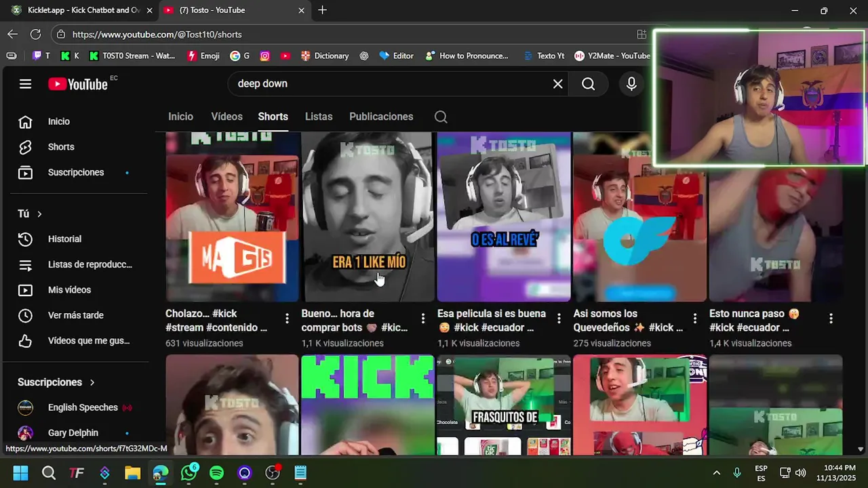Screen dimensions: 868x488
Task: Start voice search with the microphone icon
Action: click(631, 84)
